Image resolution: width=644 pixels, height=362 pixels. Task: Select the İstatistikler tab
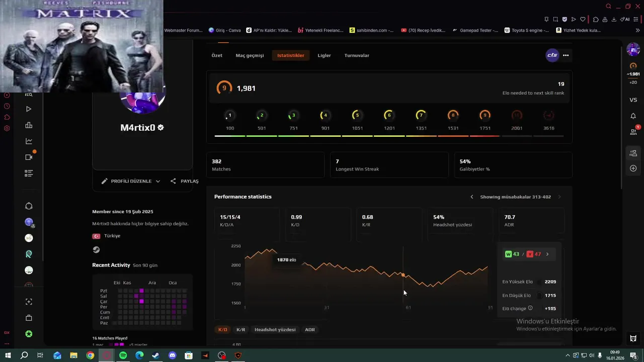291,55
